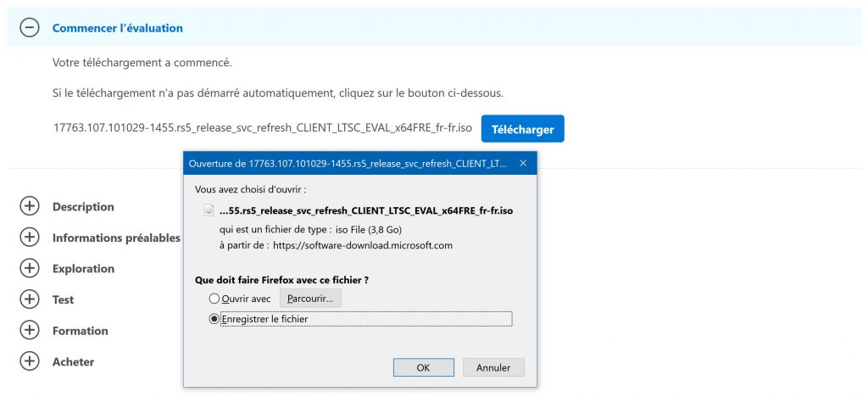Click the Commencer l'évaluation header title
Screen dimensions: 868x397
117,28
